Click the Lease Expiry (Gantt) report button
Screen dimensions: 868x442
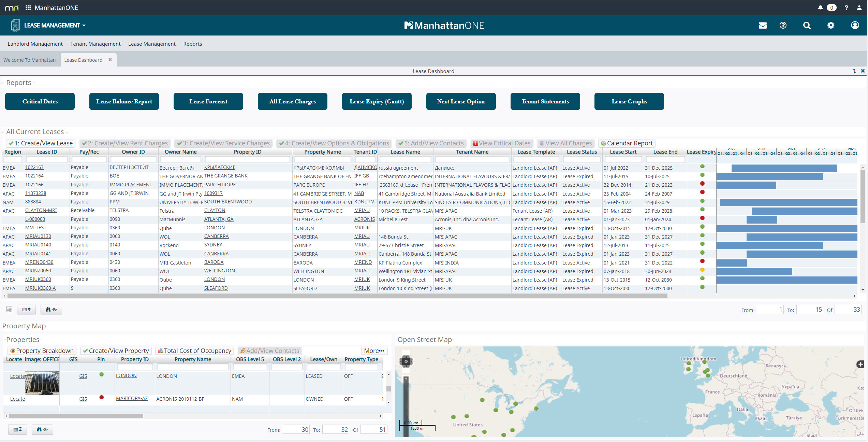click(377, 101)
